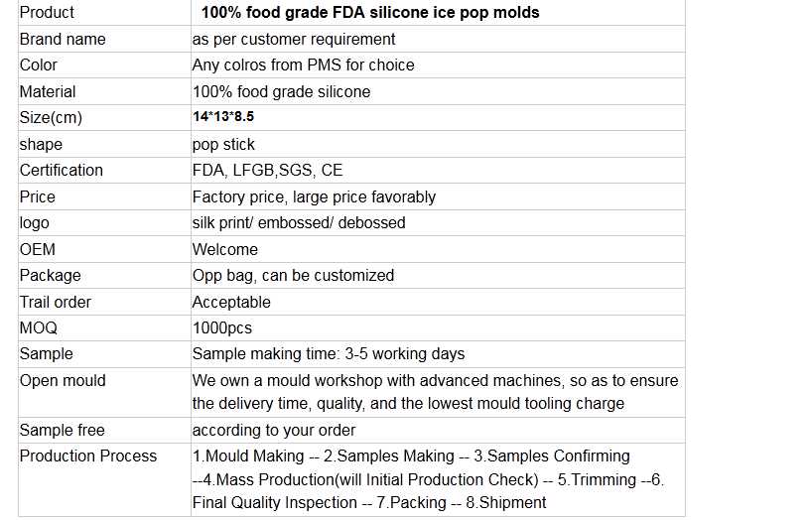Click the 'pop stick' shape value
The height and width of the screenshot is (520, 812).
[x=223, y=144]
